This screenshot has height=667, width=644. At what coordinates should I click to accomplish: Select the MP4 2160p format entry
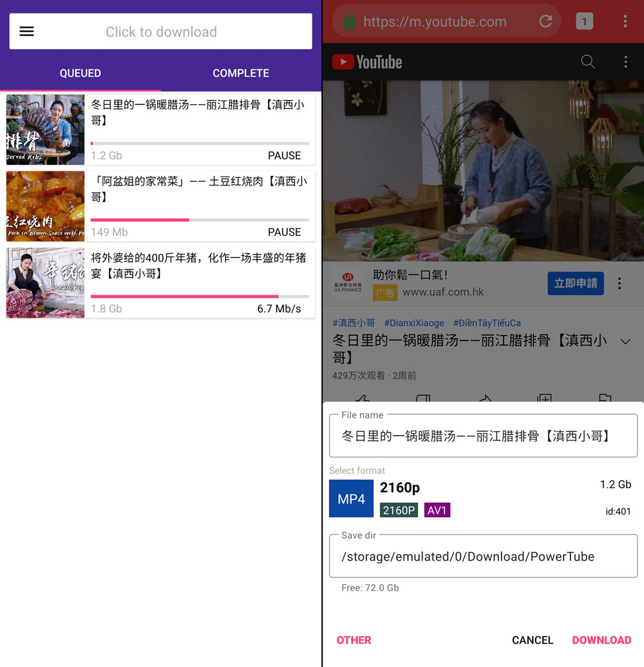point(483,498)
